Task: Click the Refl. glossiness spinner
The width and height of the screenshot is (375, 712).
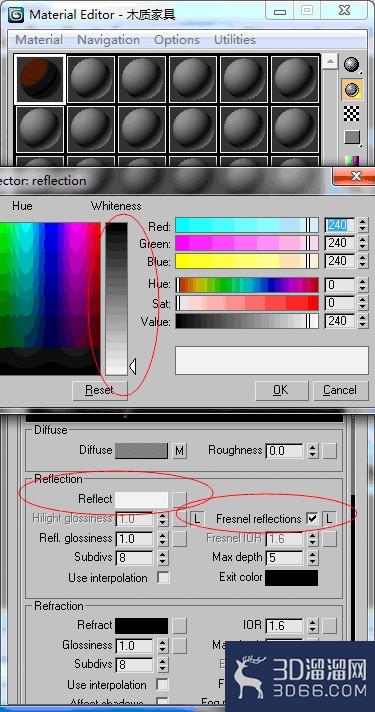Action: point(163,539)
